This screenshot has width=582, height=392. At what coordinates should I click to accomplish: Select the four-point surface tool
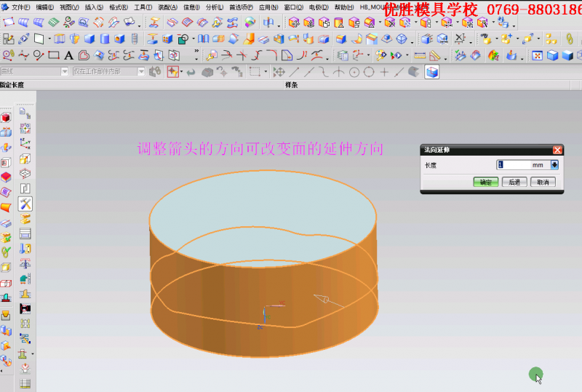tap(9, 23)
